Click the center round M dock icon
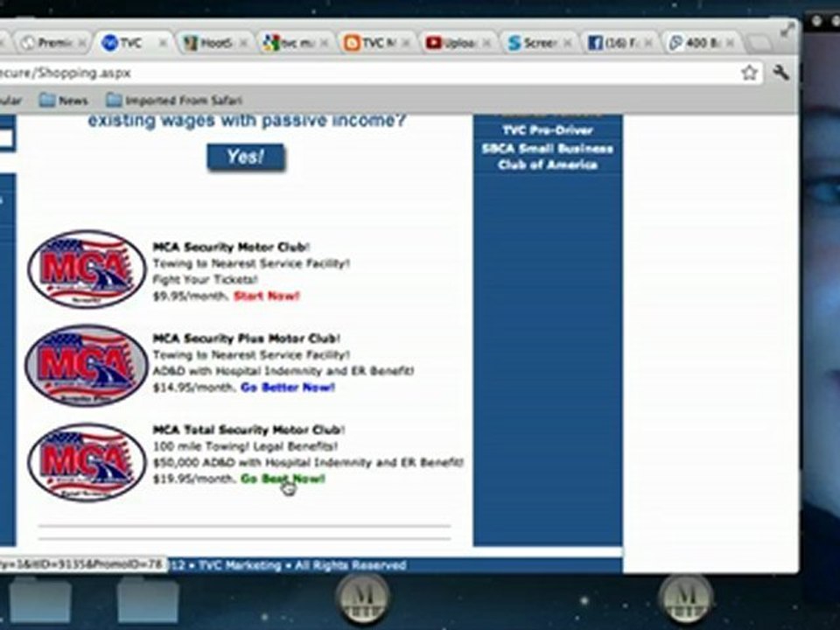Viewport: 840px width, 630px height. coord(362,598)
